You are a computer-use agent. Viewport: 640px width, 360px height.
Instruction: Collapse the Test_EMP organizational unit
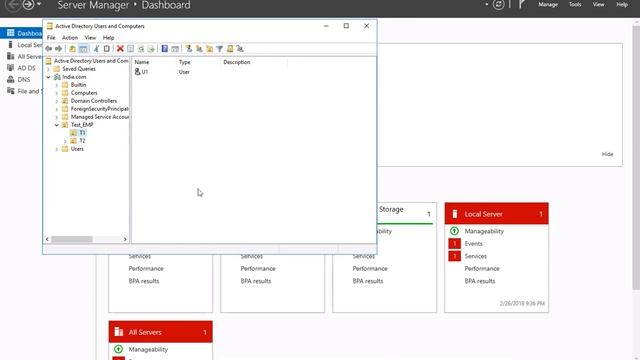57,125
